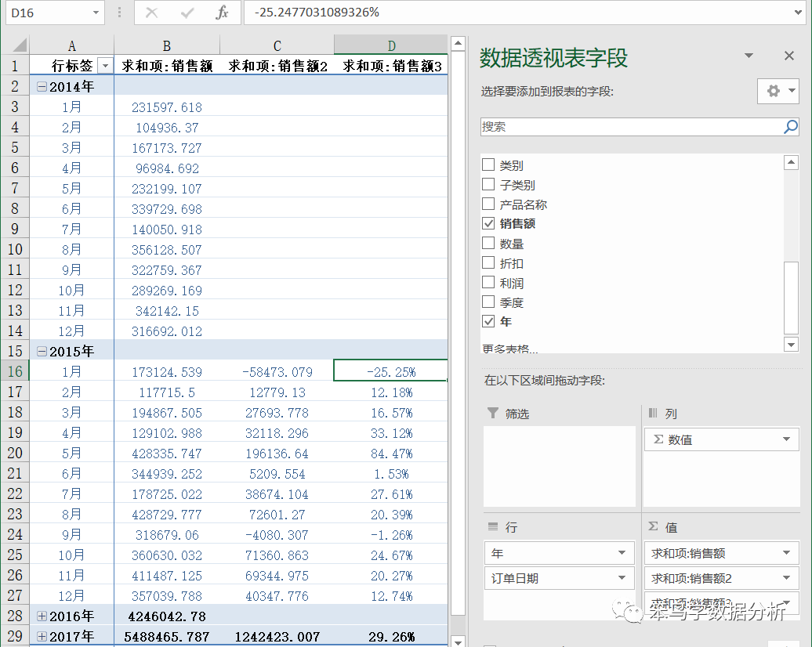Open the PivotTable Fields tools gear icon
This screenshot has width=812, height=647.
point(774,91)
